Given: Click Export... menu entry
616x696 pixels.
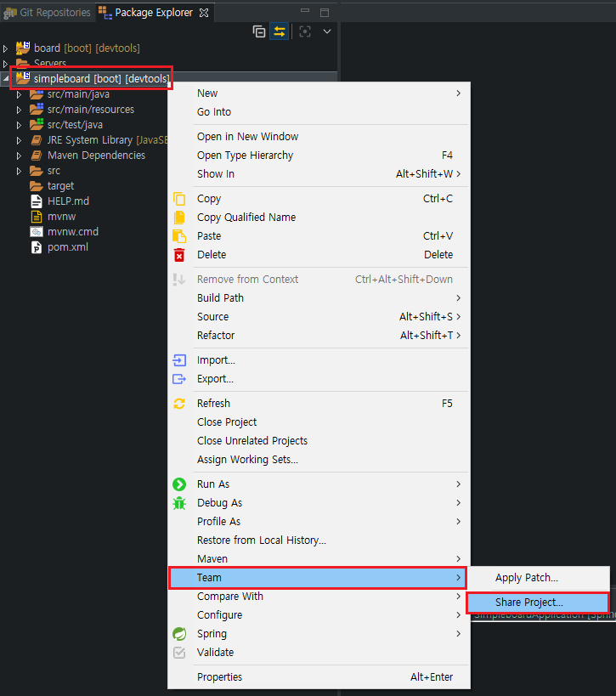Looking at the screenshot, I should [319, 379].
